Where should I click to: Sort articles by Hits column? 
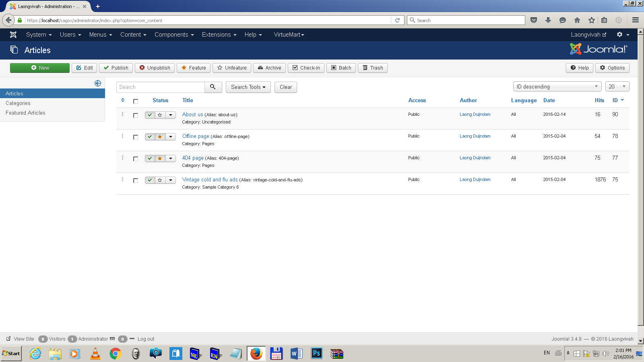(599, 100)
